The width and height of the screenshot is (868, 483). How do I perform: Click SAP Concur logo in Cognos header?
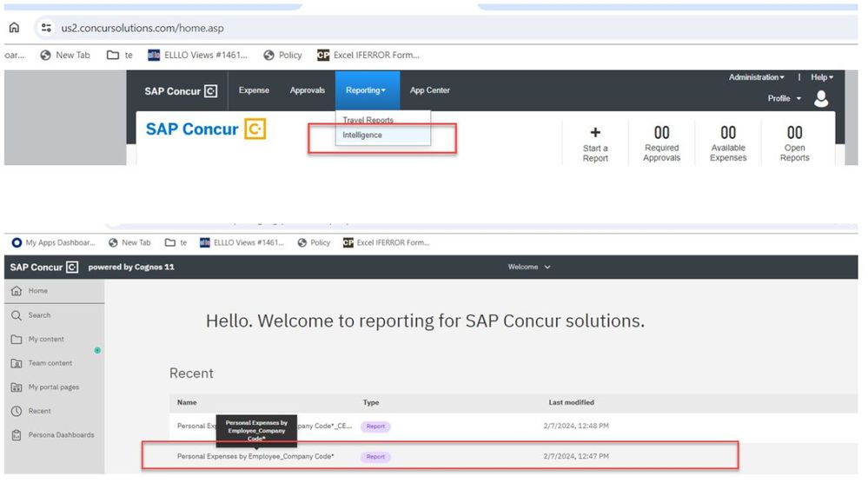(43, 268)
